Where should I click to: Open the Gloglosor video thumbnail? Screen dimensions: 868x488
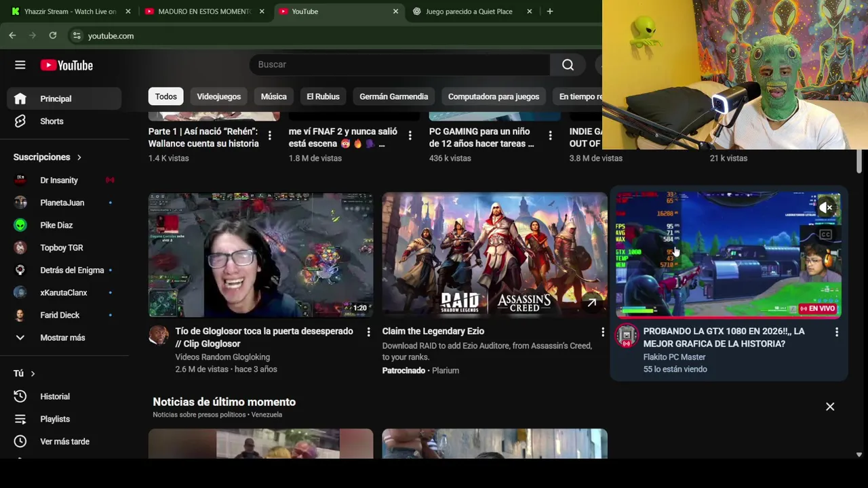(261, 255)
